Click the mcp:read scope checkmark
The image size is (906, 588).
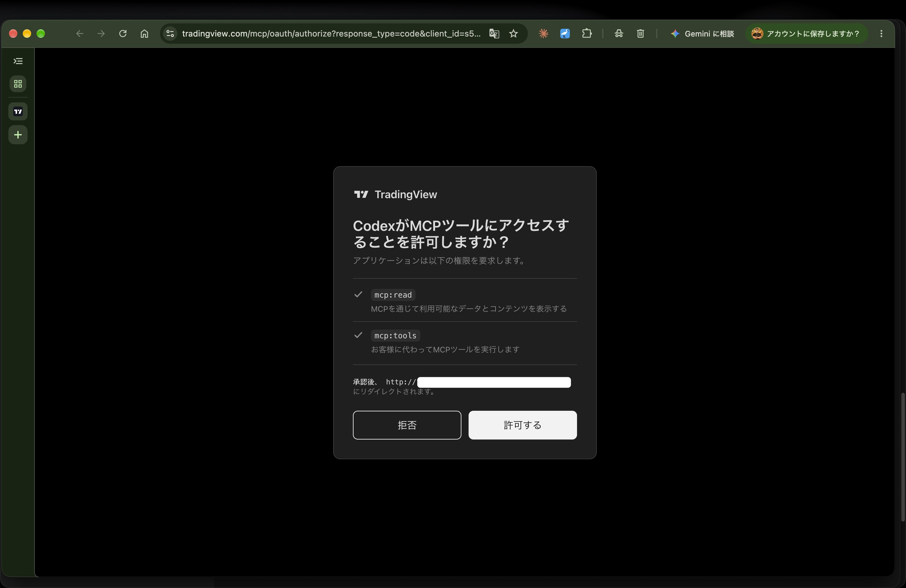(x=358, y=294)
